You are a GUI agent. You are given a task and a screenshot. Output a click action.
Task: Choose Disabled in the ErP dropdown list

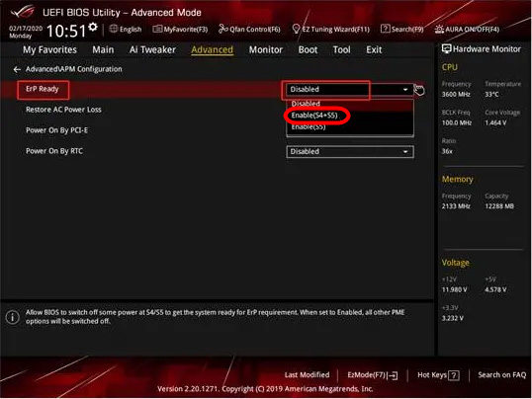(350, 105)
